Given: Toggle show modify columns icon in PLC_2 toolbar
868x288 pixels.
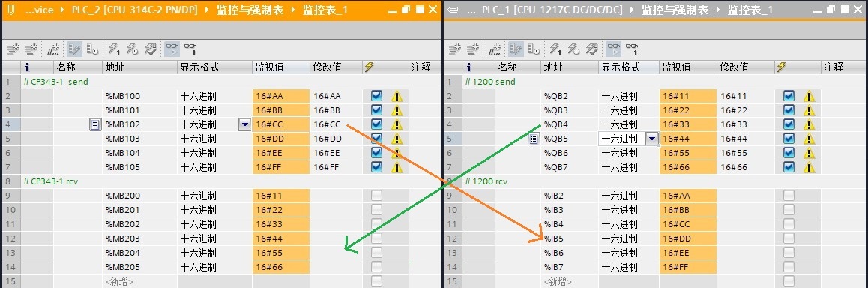Looking at the screenshot, I should coord(75,49).
